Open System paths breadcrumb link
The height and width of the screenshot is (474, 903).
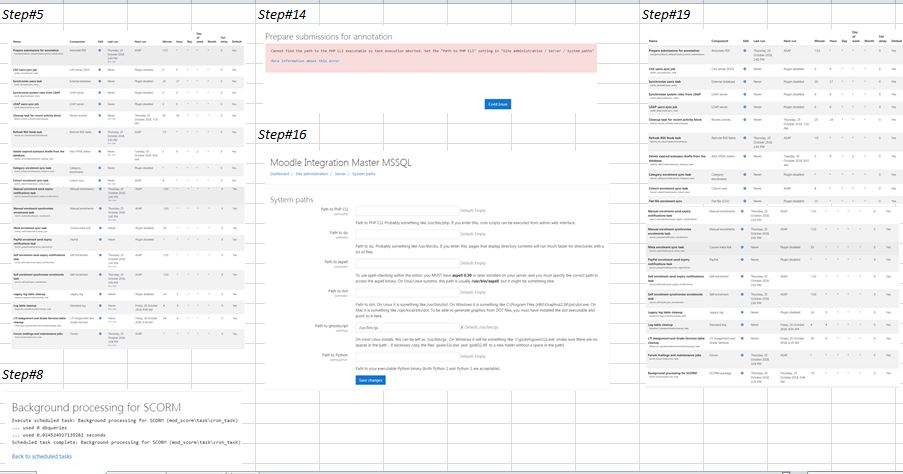363,173
